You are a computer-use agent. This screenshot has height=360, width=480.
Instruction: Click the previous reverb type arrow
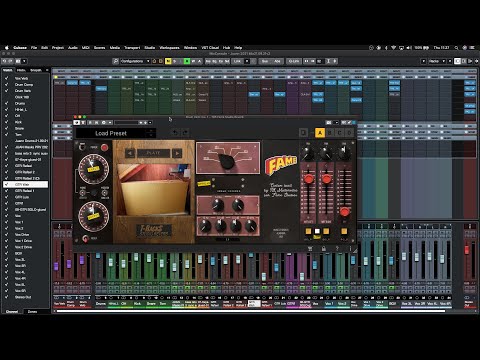pos(130,153)
